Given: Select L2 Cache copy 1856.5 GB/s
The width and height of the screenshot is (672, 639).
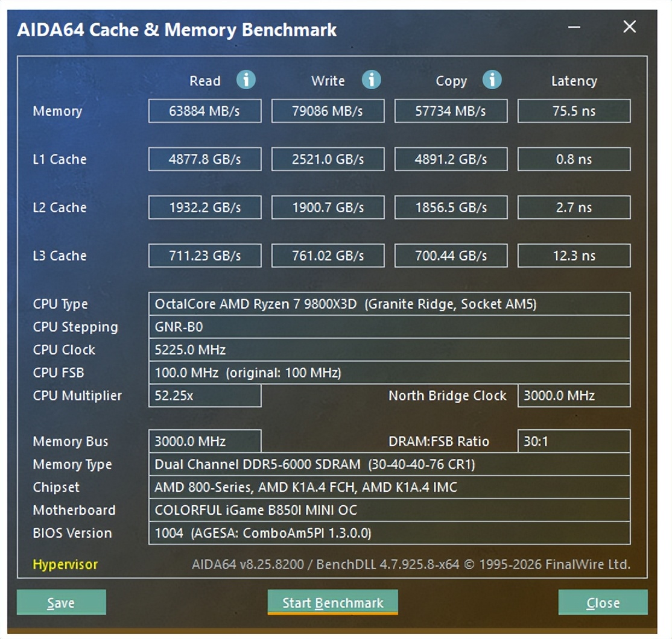Looking at the screenshot, I should (x=451, y=207).
